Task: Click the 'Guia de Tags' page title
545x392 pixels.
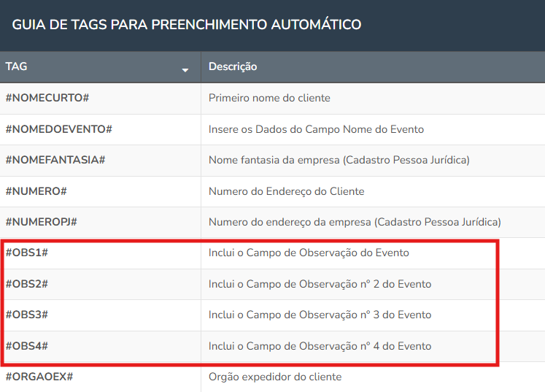Action: click(x=187, y=25)
